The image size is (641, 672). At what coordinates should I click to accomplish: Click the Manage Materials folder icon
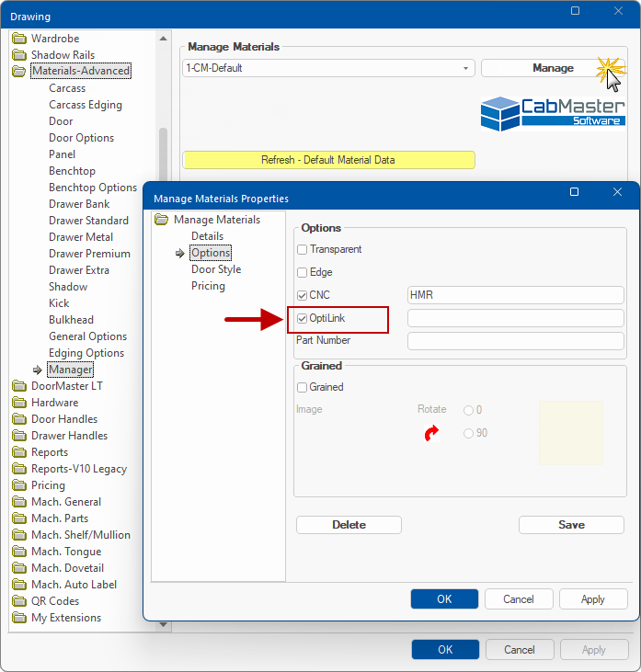pyautogui.click(x=162, y=220)
